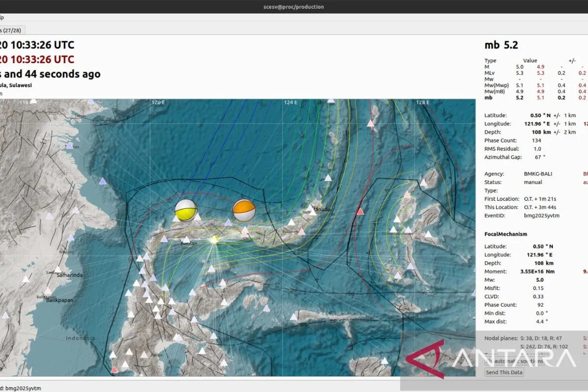588x392 pixels.
Task: Click station triangle beside the yellow beachball
Action: [197, 216]
